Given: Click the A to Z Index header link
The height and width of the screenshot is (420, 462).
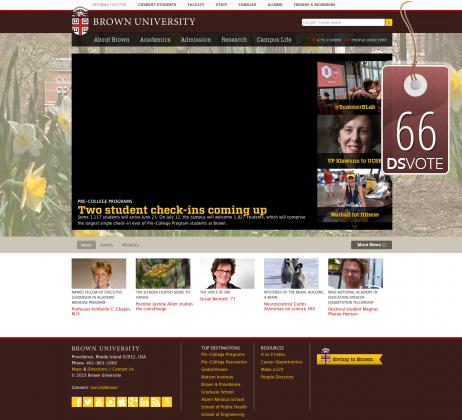Looking at the screenshot, I should click(x=326, y=40).
